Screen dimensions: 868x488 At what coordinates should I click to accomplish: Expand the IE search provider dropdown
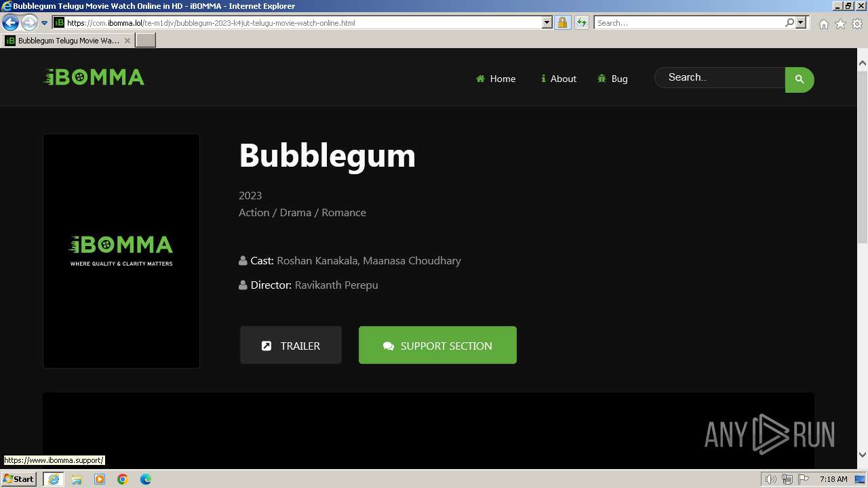[x=801, y=22]
